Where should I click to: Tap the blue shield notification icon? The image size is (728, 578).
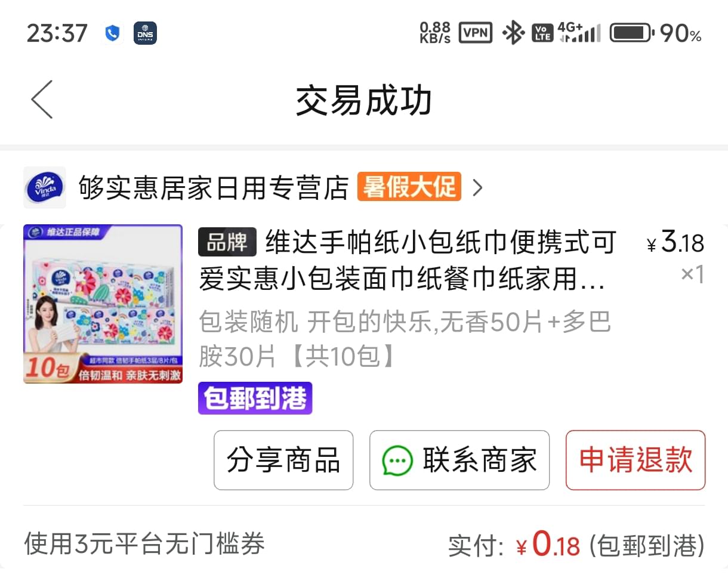[x=112, y=33]
